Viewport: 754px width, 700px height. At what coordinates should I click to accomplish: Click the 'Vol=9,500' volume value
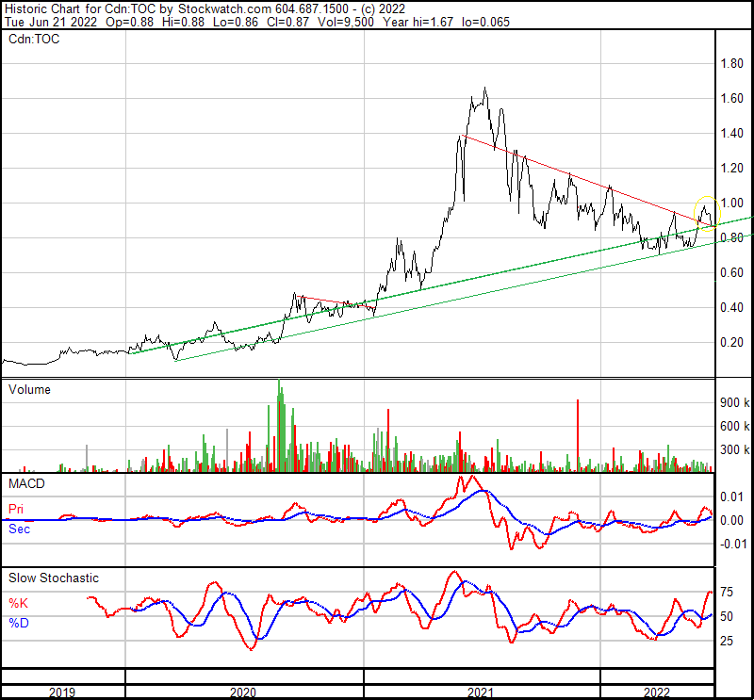point(347,22)
